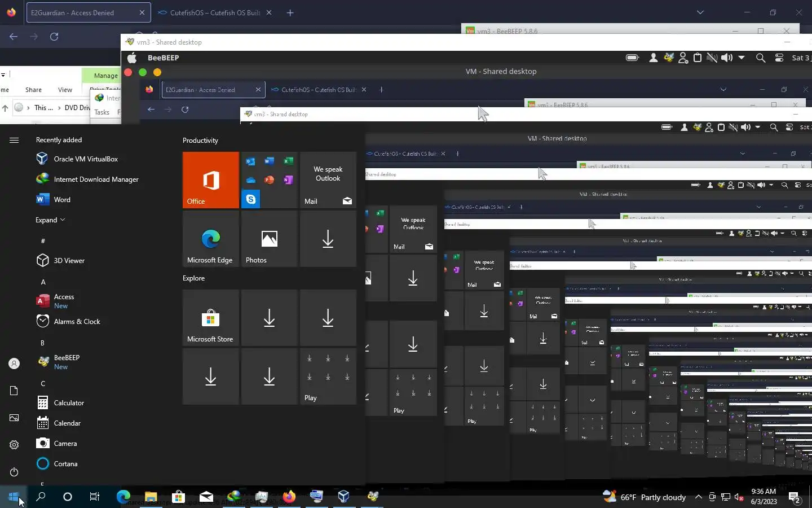Open Word from the Recently added list
This screenshot has width=812, height=508.
click(x=54, y=199)
